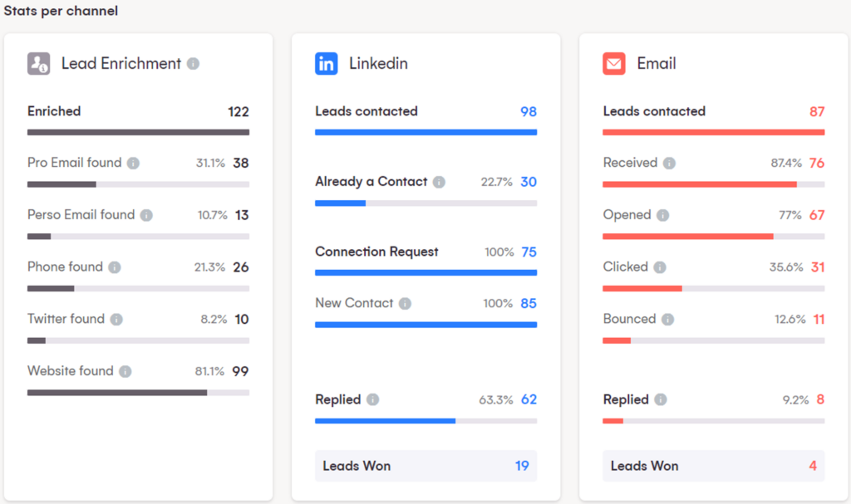Click info icon beside Phone found
The width and height of the screenshot is (851, 504).
[115, 267]
